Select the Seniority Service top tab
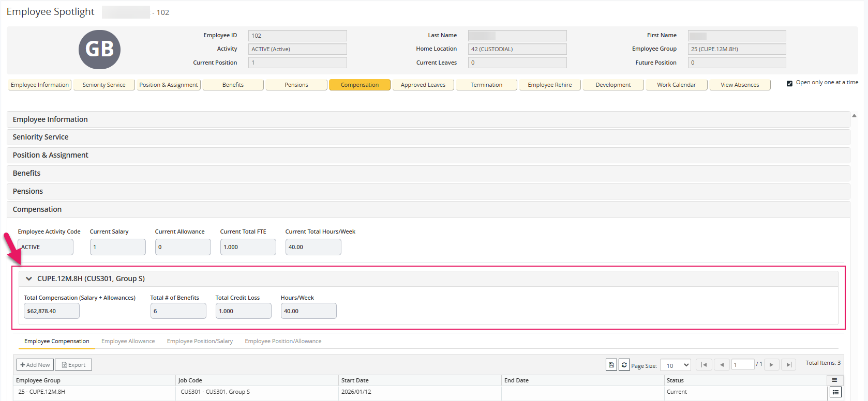The image size is (868, 401). click(x=104, y=85)
